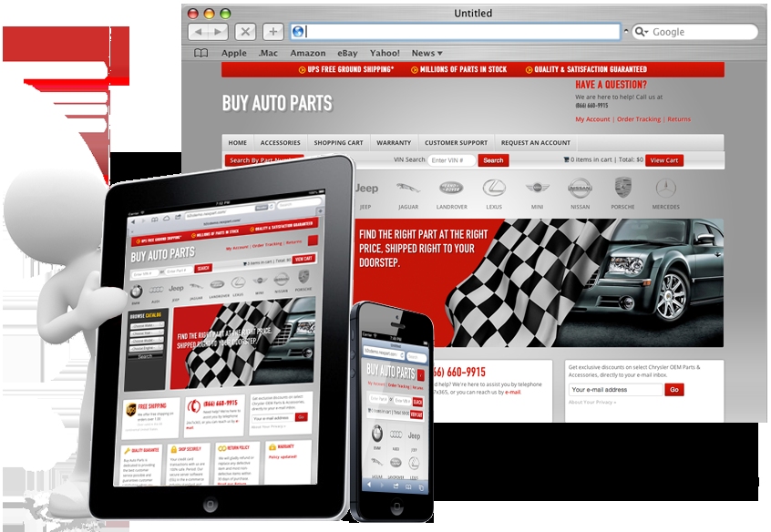The height and width of the screenshot is (532, 771).
Task: Select the ACCESSORIES tab
Action: coord(281,143)
